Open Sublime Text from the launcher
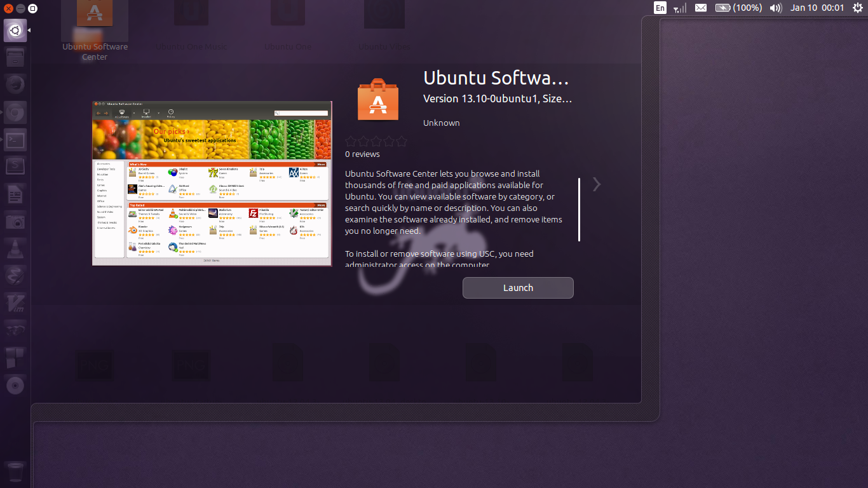Viewport: 868px width, 488px height. pyautogui.click(x=15, y=166)
